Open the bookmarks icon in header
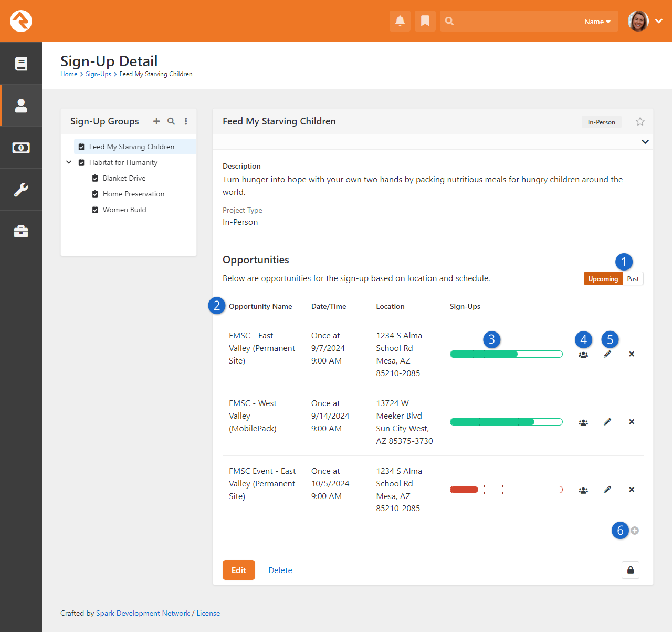This screenshot has width=672, height=633. [x=425, y=21]
